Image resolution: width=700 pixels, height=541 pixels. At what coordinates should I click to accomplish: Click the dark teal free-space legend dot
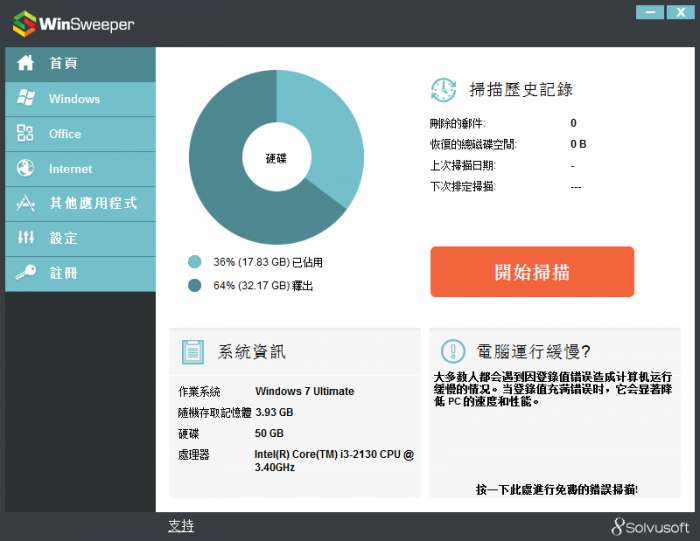195,285
